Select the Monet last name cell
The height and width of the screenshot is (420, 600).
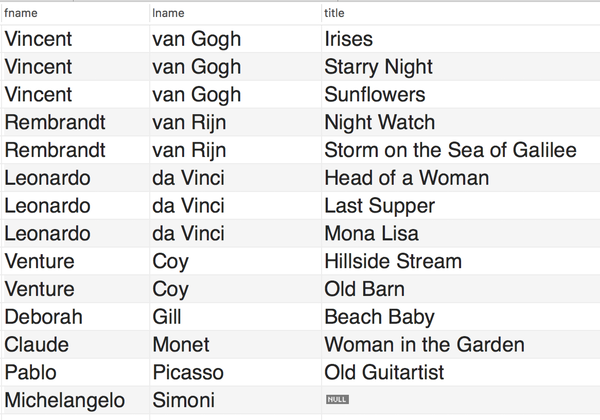click(x=181, y=345)
